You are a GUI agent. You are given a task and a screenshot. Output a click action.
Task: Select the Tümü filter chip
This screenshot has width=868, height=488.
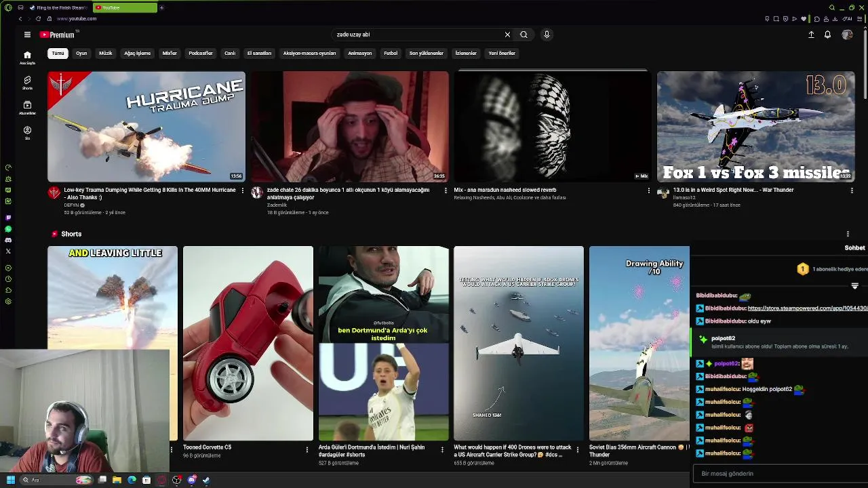point(58,53)
